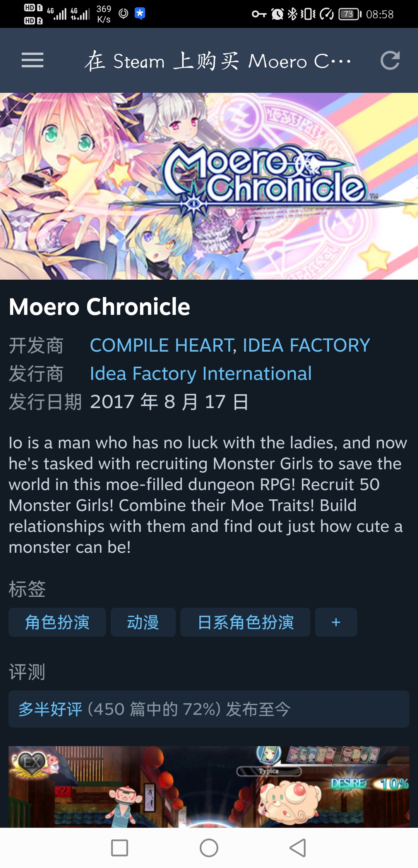Tap the page title in the header
The width and height of the screenshot is (418, 868).
click(218, 61)
